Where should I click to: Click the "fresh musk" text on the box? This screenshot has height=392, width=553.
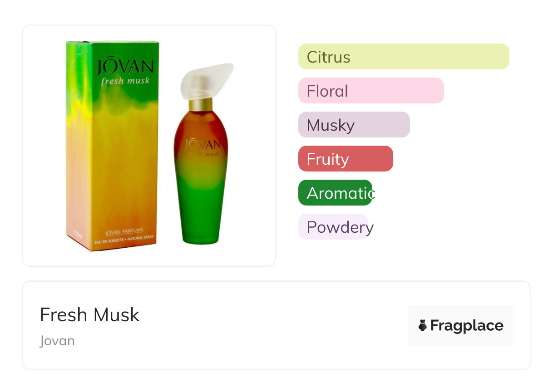[x=125, y=82]
